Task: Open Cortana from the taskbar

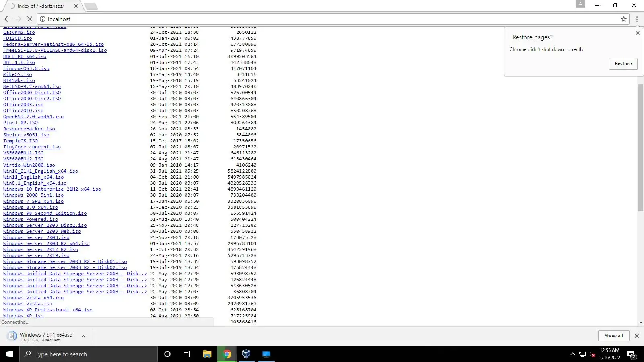Action: point(167,354)
